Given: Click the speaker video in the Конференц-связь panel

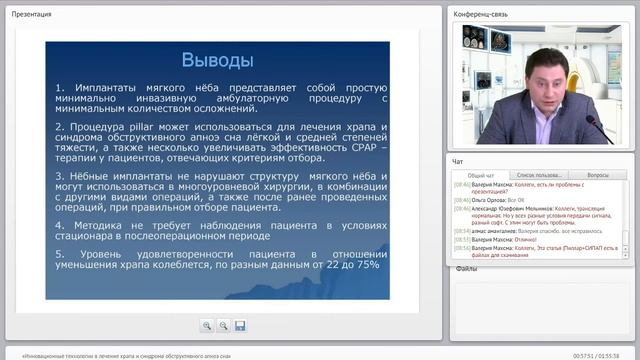Looking at the screenshot, I should [541, 84].
